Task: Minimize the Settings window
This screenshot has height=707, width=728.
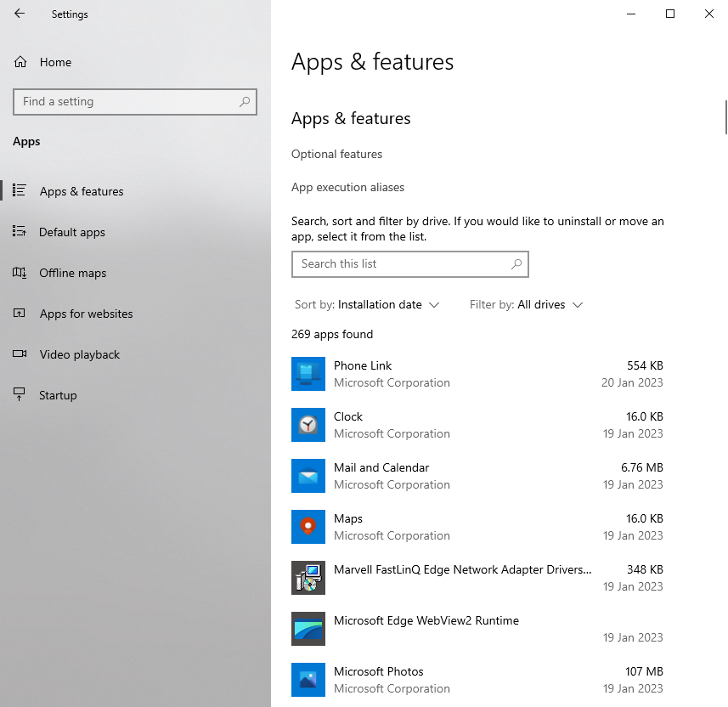Action: (x=631, y=14)
